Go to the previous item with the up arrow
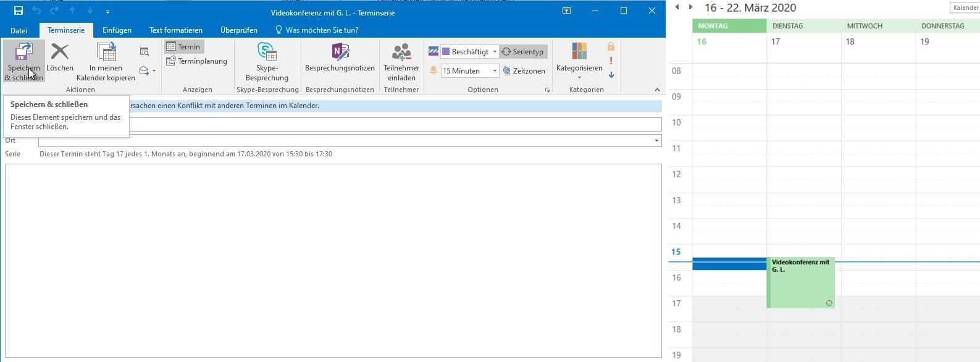This screenshot has height=362, width=980. click(72, 11)
